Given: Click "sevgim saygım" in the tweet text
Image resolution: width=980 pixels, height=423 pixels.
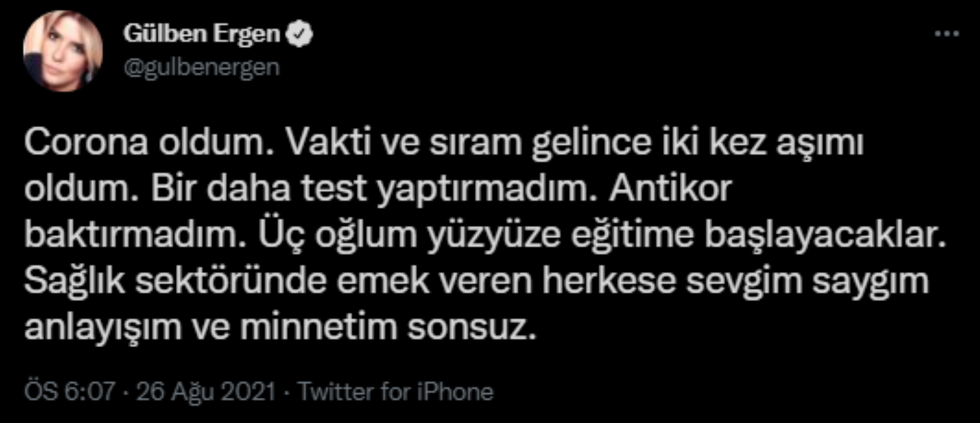Looking at the screenshot, I should coord(821,281).
